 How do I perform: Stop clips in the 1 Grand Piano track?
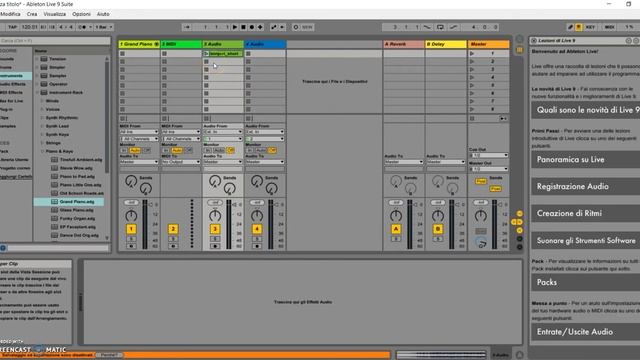click(x=122, y=118)
